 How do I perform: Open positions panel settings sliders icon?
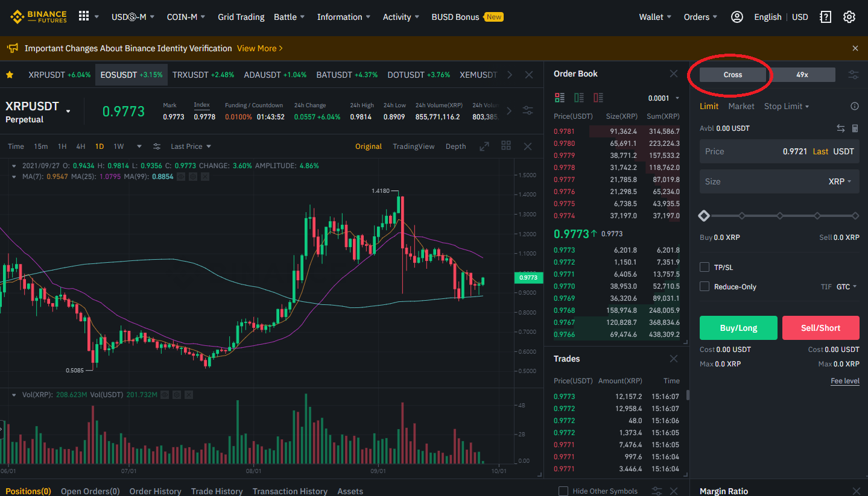coord(657,491)
